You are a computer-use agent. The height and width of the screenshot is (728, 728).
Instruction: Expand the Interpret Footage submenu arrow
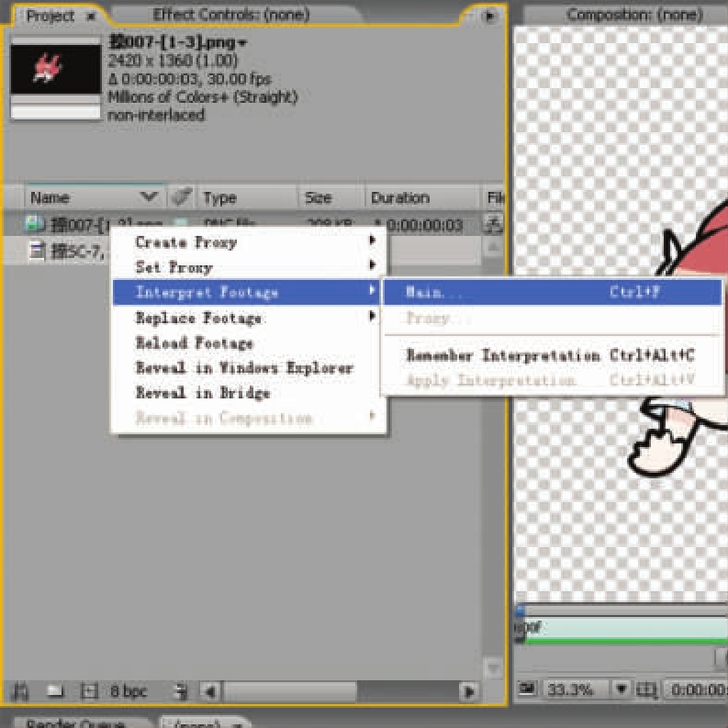tap(372, 290)
